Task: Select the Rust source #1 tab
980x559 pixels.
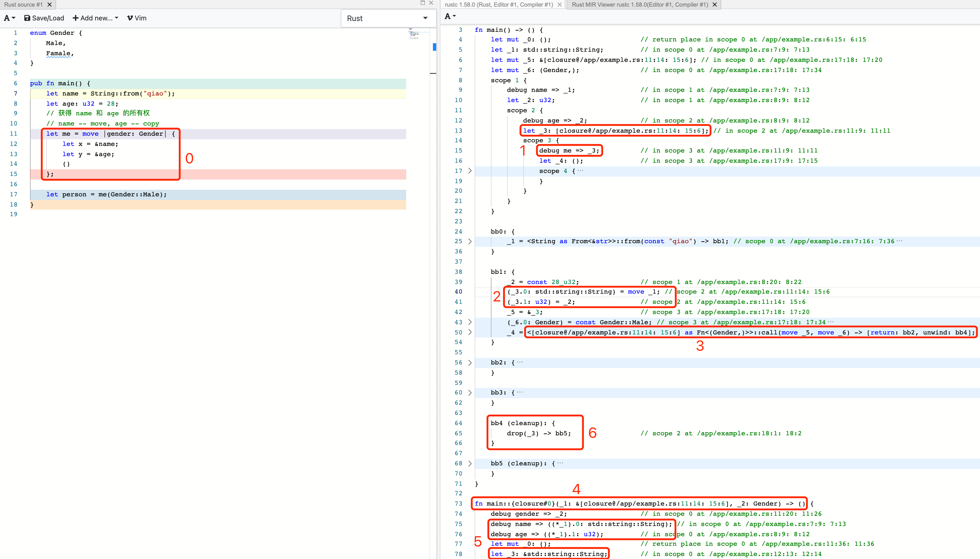Action: pyautogui.click(x=23, y=5)
